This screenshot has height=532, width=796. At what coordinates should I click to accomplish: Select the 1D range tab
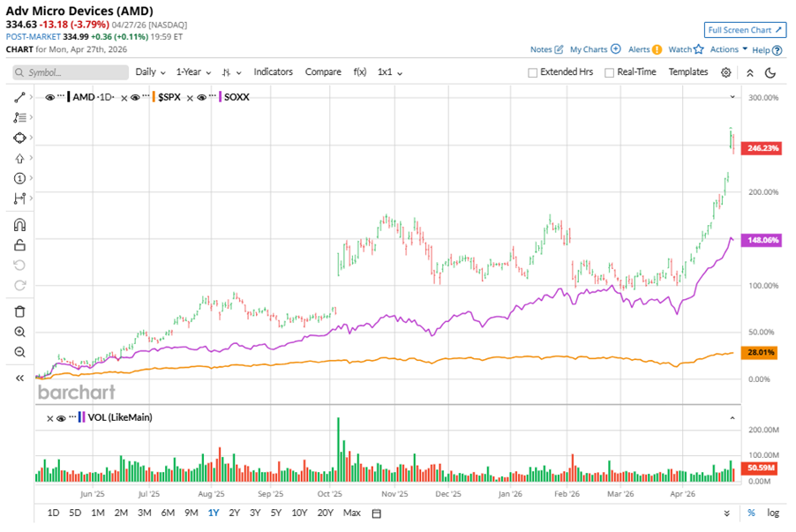(53, 513)
